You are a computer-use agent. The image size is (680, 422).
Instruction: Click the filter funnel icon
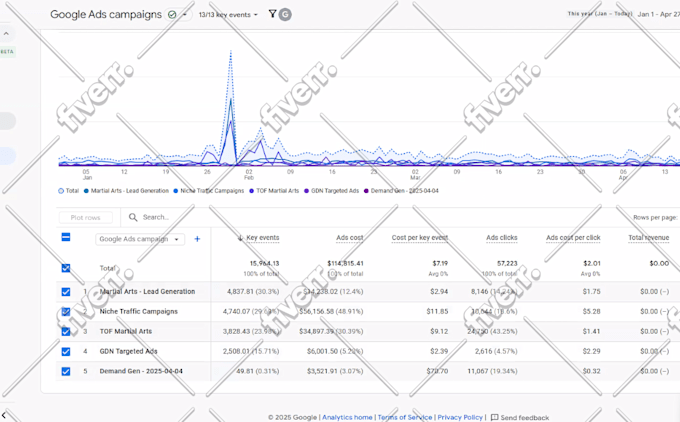272,14
